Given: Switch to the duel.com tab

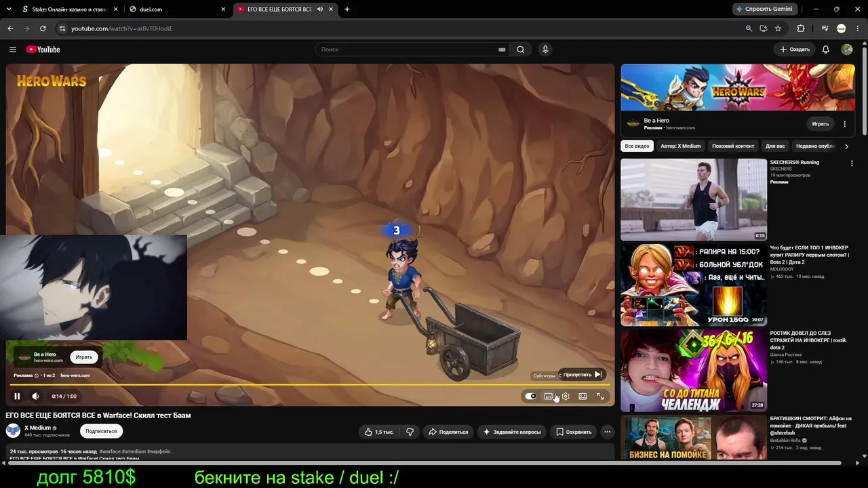Looking at the screenshot, I should coord(178,9).
